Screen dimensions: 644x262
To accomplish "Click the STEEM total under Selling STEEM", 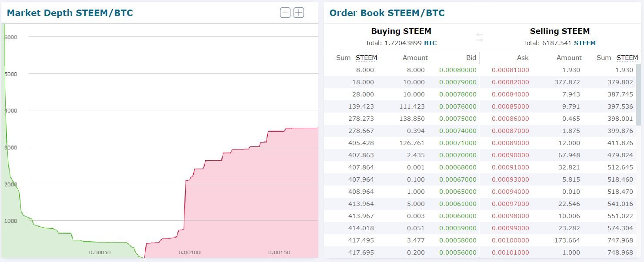I will (585, 43).
